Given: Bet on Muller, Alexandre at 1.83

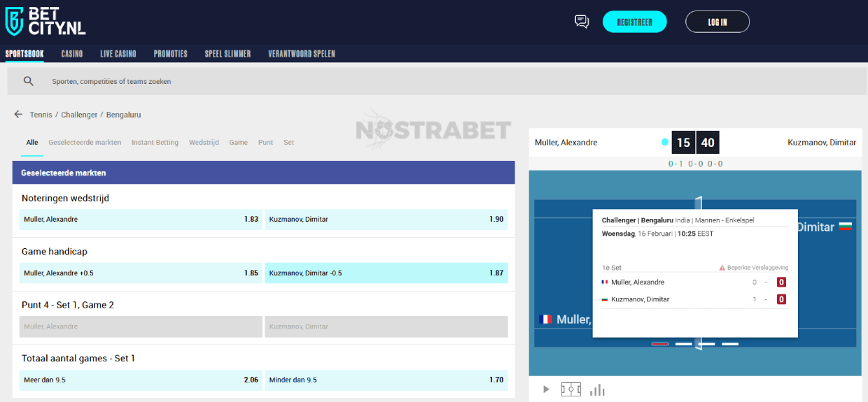Looking at the screenshot, I should pyautogui.click(x=141, y=220).
